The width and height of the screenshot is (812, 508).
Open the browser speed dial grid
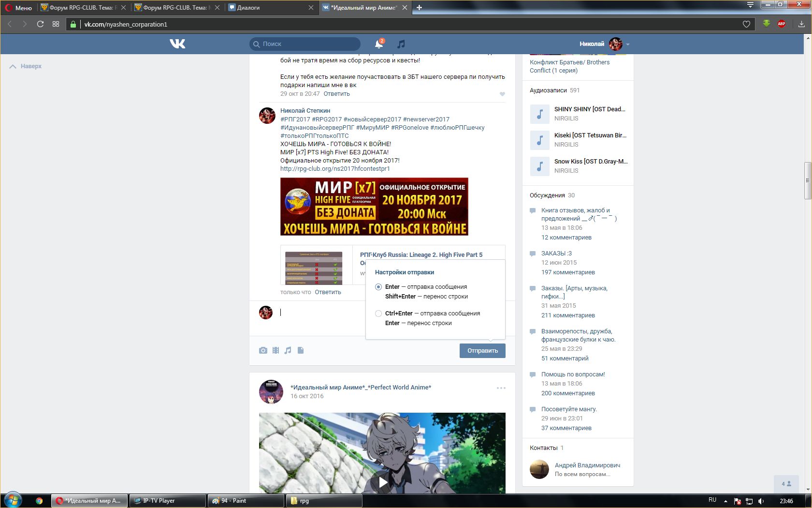tap(56, 24)
